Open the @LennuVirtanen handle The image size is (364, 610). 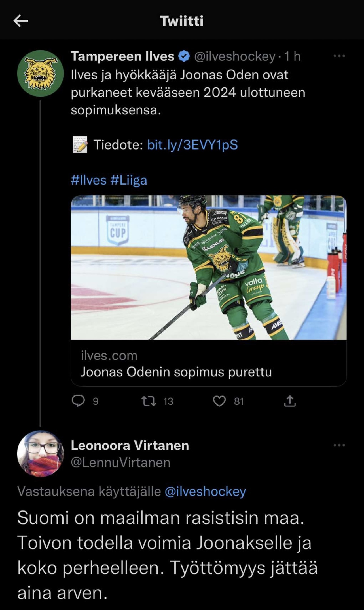[120, 462]
